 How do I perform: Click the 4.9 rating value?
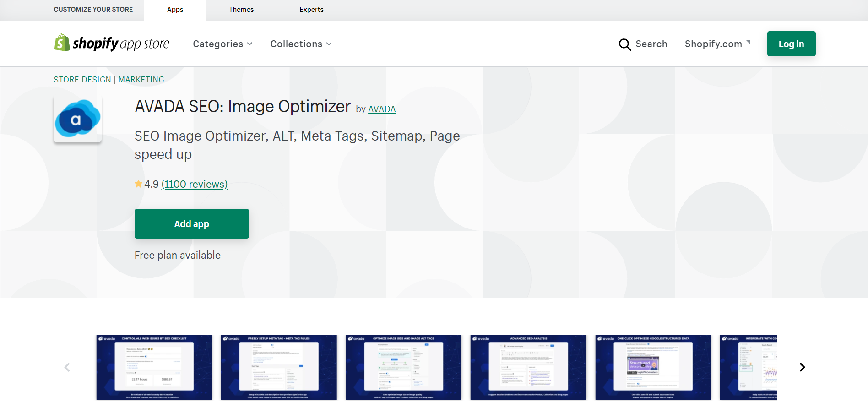tap(152, 184)
